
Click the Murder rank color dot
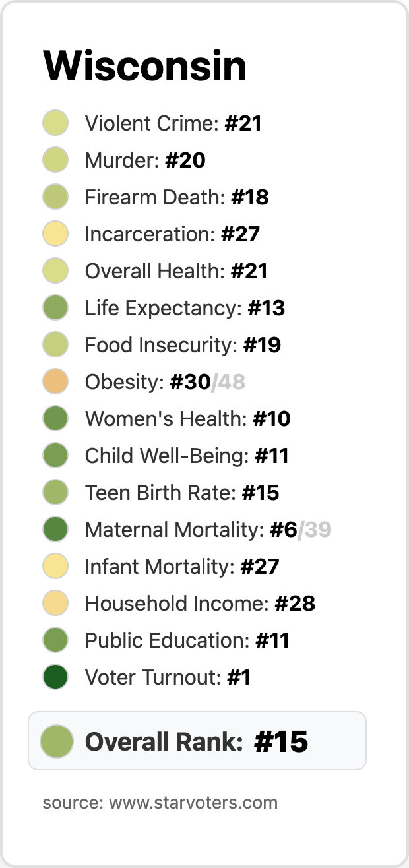(55, 160)
